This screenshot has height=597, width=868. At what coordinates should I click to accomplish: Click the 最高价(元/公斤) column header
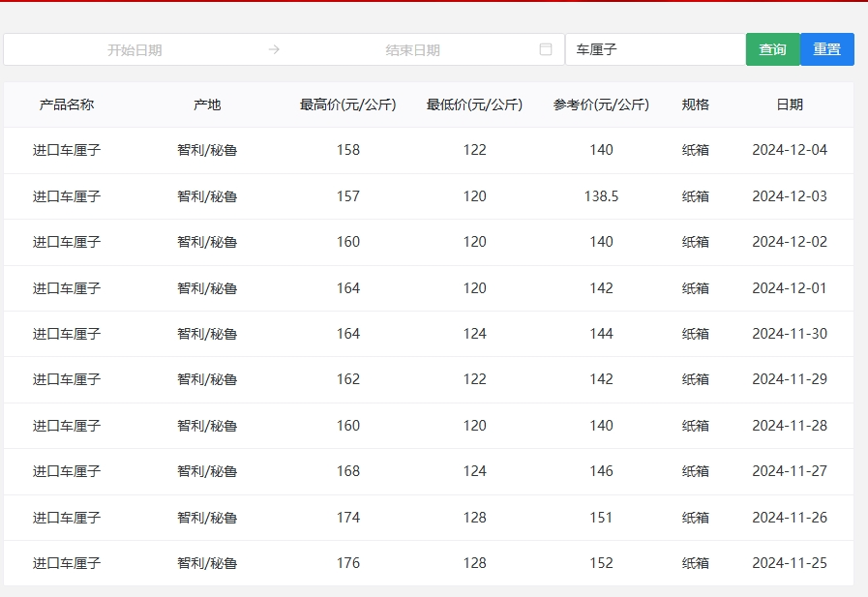point(348,104)
